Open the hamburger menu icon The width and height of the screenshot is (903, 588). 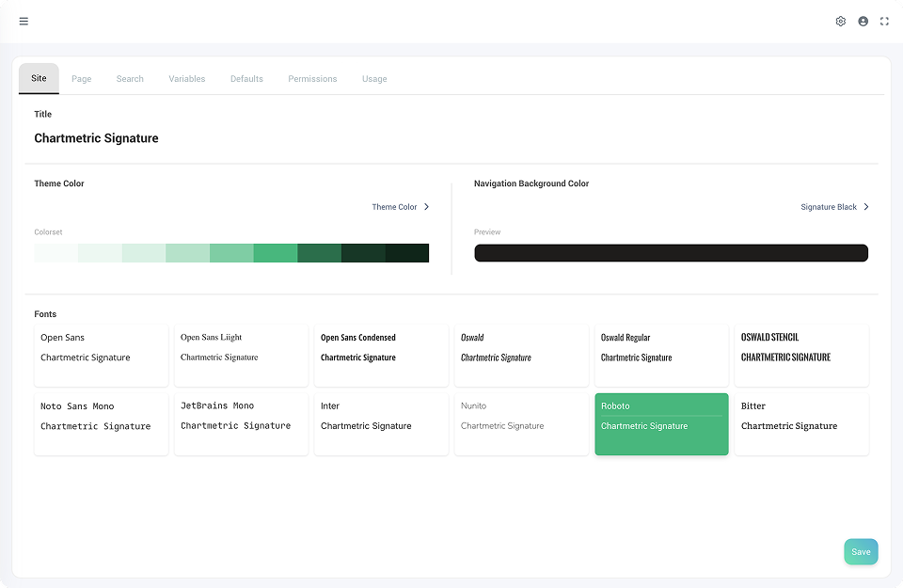coord(24,22)
